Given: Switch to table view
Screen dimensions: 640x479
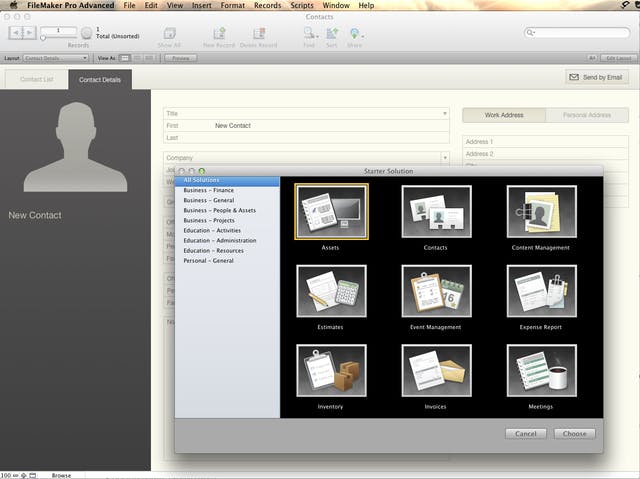Looking at the screenshot, I should (x=149, y=58).
